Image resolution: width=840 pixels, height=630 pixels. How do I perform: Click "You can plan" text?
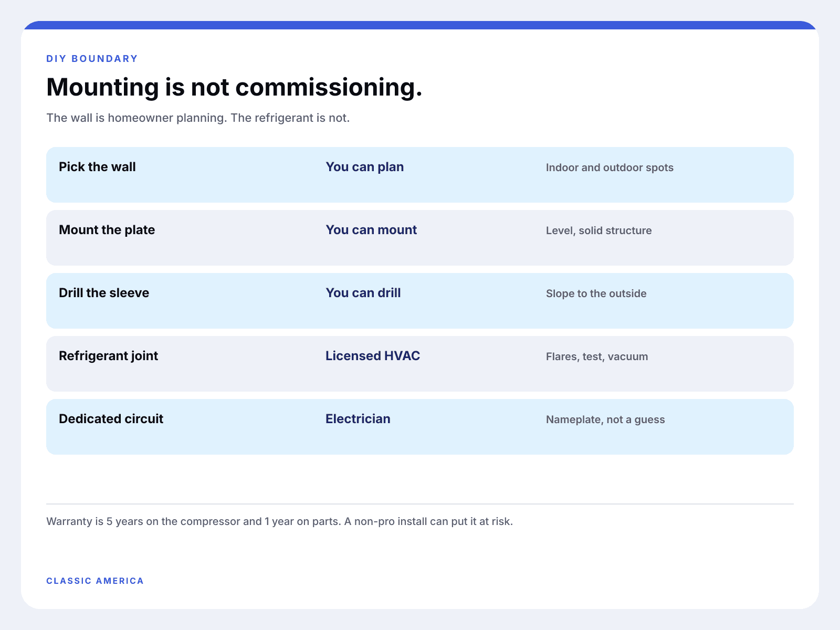click(364, 167)
